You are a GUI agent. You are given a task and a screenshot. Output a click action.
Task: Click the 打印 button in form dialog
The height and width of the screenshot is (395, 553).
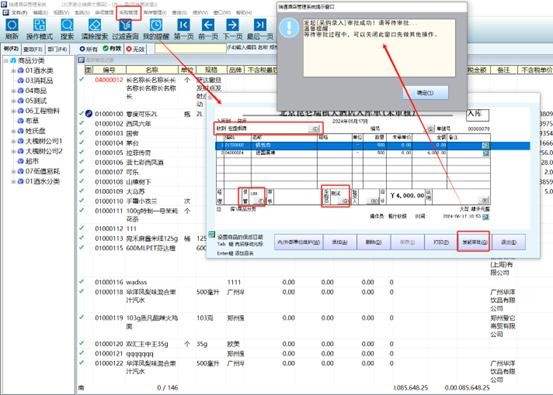441,242
